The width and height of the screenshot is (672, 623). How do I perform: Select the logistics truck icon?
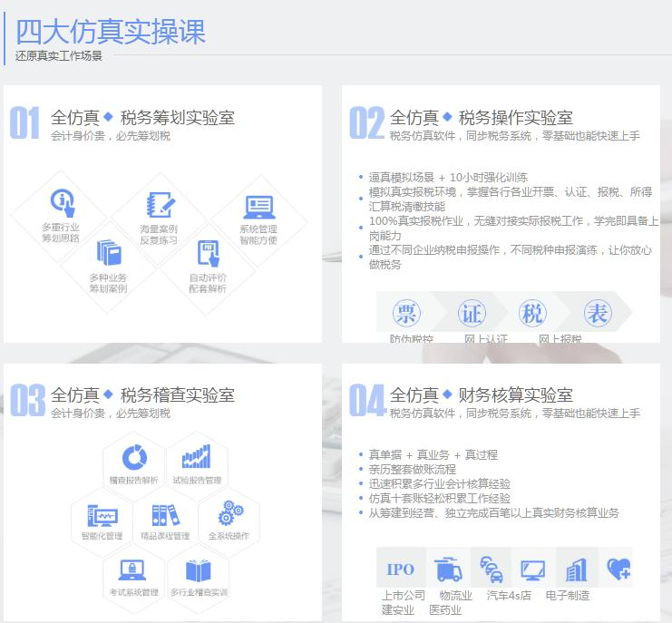[x=448, y=569]
